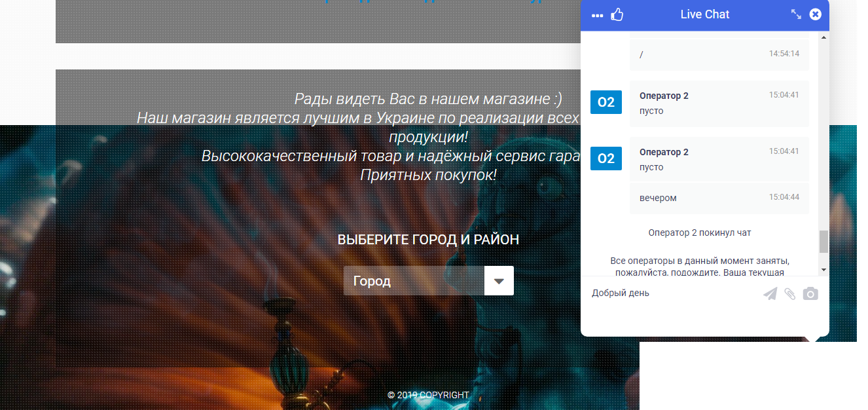Take a screenshot with camera icon

810,294
